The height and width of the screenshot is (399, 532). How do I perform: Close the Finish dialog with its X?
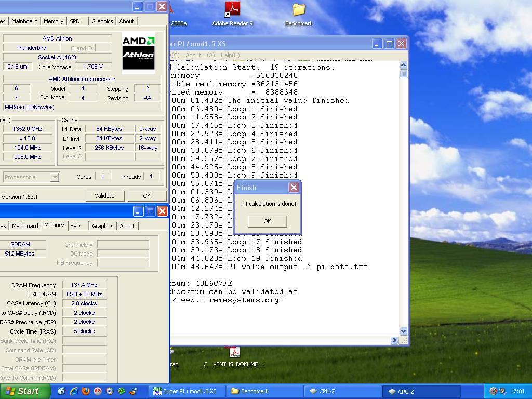(294, 187)
